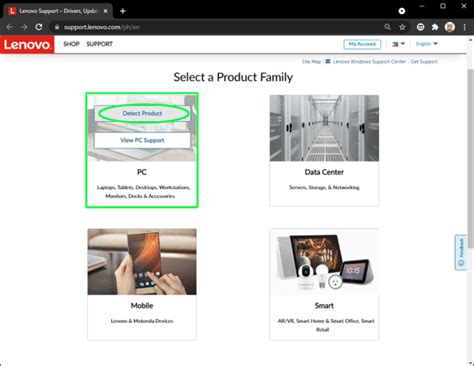The width and height of the screenshot is (474, 366).
Task: Click the Mobile card title
Action: [142, 306]
